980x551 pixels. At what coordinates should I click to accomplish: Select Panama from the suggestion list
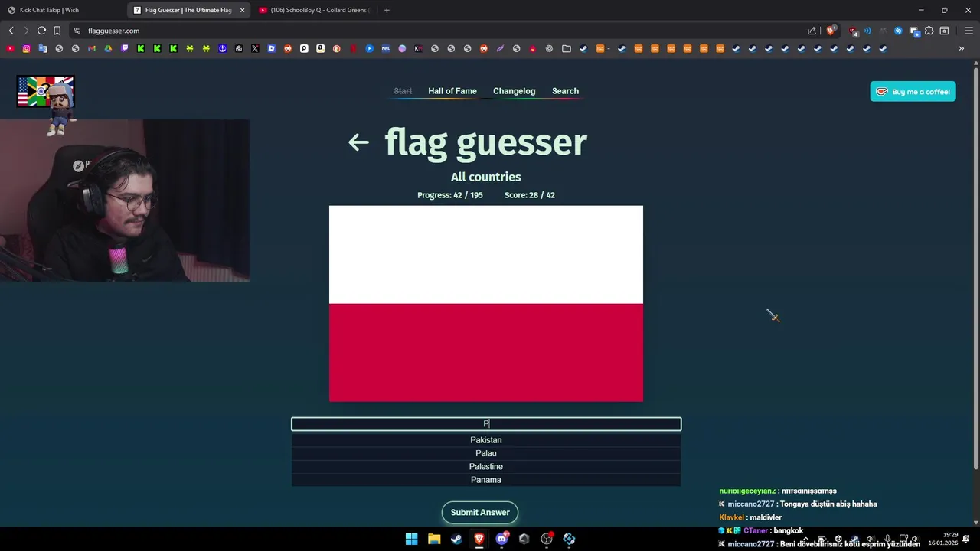click(x=486, y=480)
